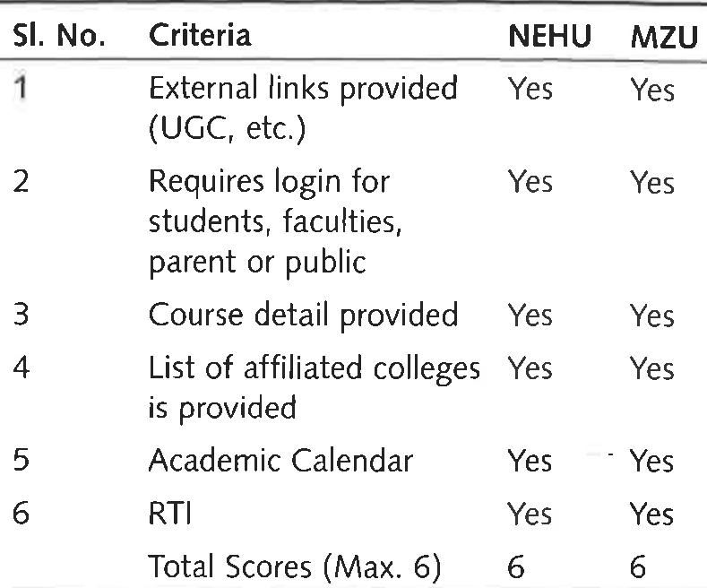Select NEHU's "Yes" in the RTI row
The image size is (707, 588).
point(530,514)
